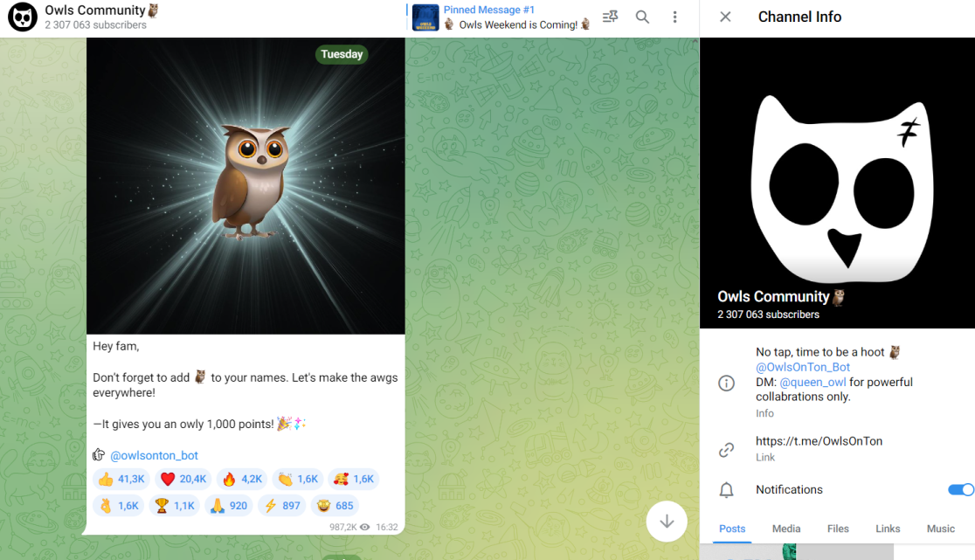Toggle the Notifications switch
This screenshot has height=560, width=975.
(x=961, y=490)
